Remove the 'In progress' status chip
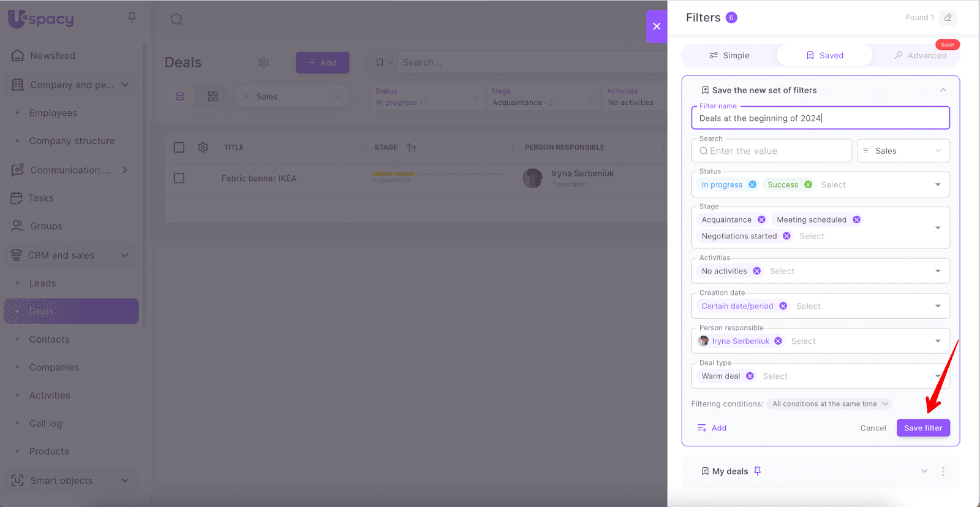Image resolution: width=980 pixels, height=507 pixels. tap(752, 185)
